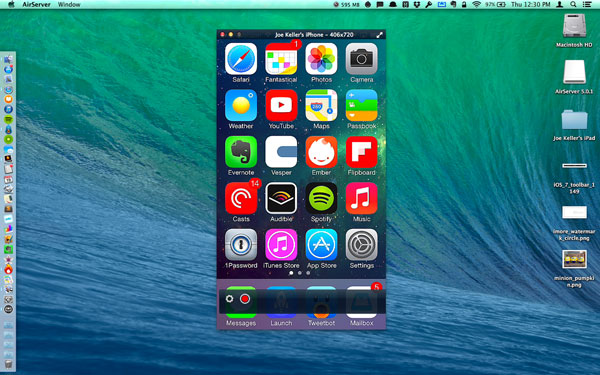
Task: Launch the Spotify app
Action: pos(321,199)
